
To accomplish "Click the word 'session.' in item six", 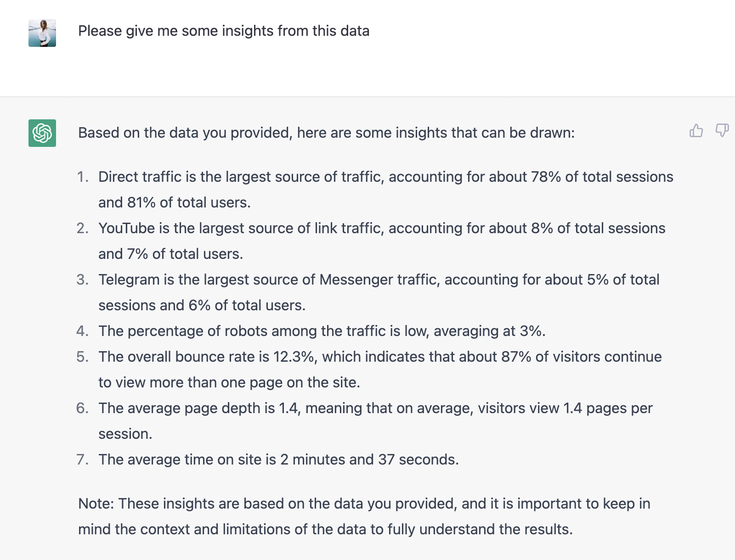I will 125,434.
